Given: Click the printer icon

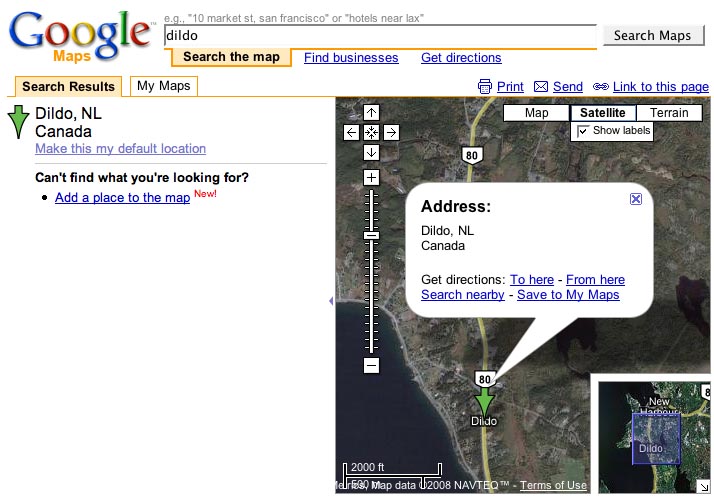Looking at the screenshot, I should coord(484,86).
